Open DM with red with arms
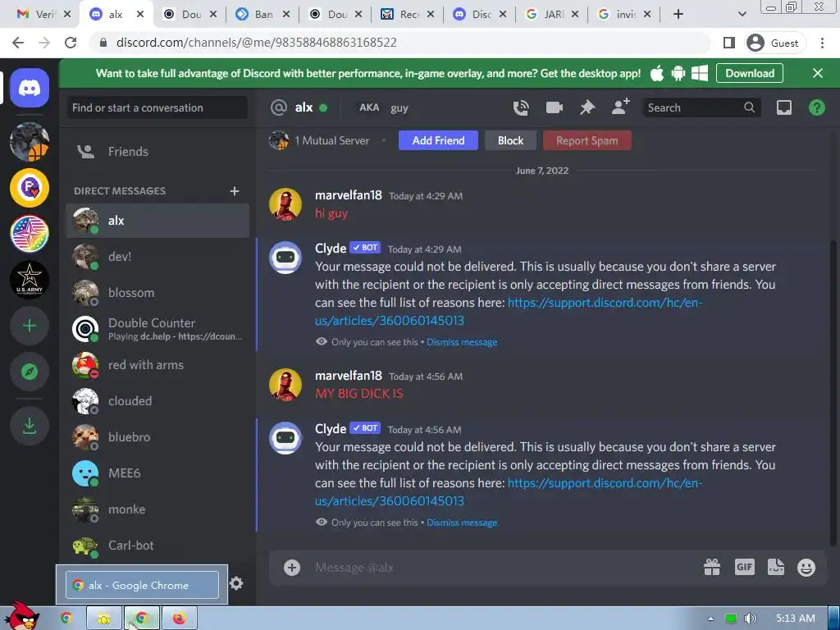This screenshot has height=630, width=840. click(157, 365)
